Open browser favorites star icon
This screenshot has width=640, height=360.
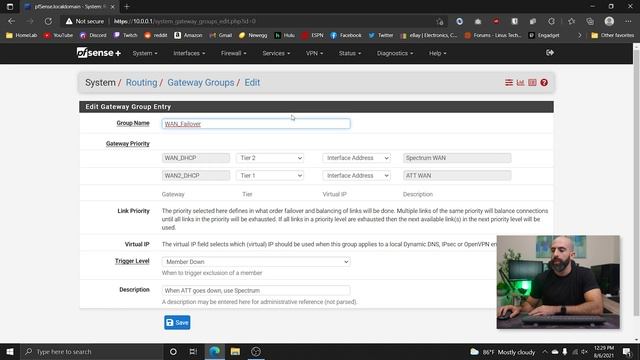coord(571,21)
